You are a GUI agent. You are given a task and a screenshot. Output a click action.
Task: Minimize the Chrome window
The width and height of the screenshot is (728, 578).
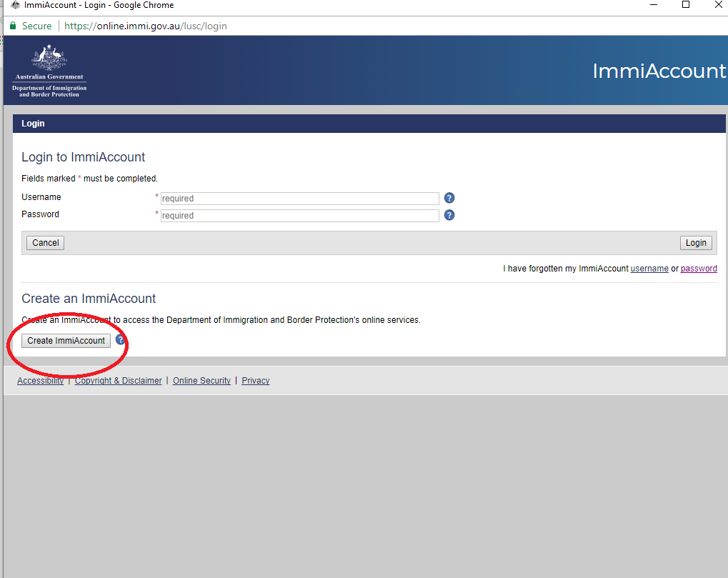(654, 5)
